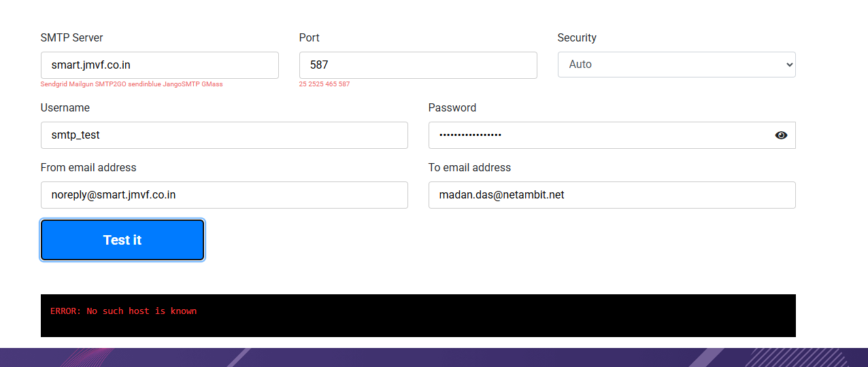Focus the SMTP Server input field

click(x=159, y=65)
